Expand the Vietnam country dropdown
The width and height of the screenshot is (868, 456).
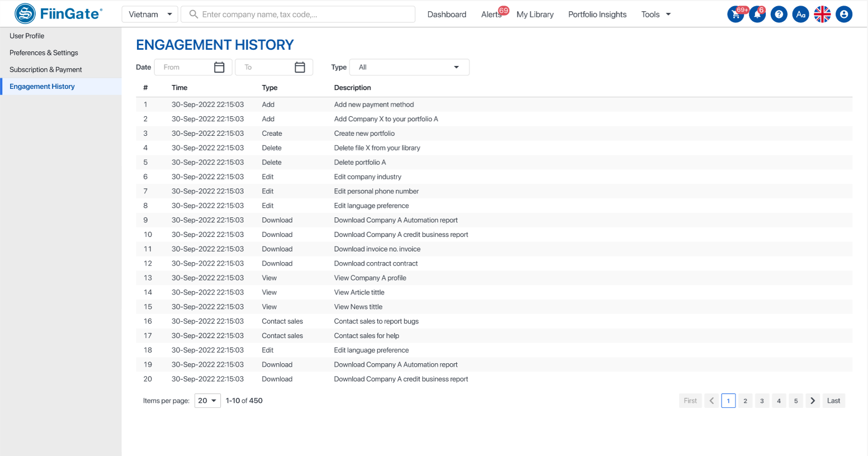pyautogui.click(x=150, y=15)
